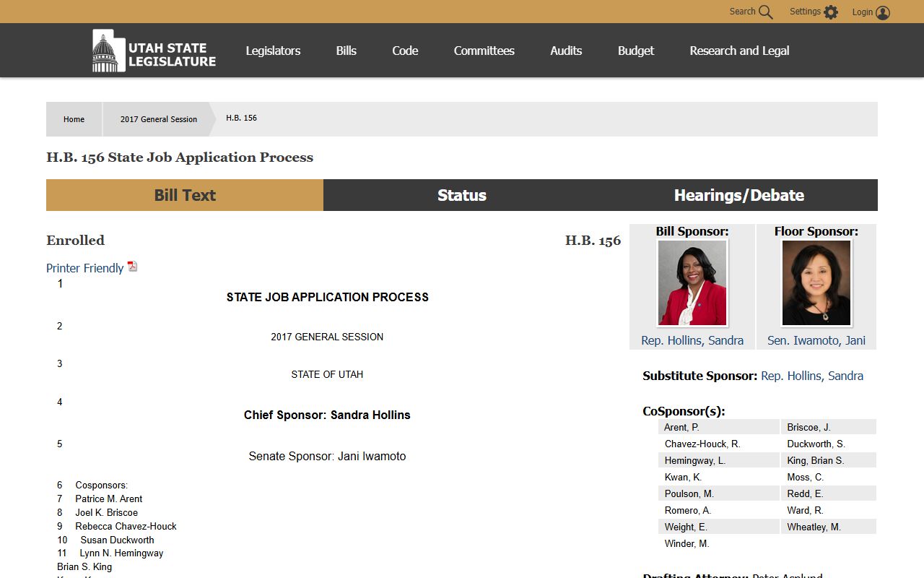Click bill text line Brian S. King
Image resolution: width=924 pixels, height=578 pixels.
(x=84, y=566)
